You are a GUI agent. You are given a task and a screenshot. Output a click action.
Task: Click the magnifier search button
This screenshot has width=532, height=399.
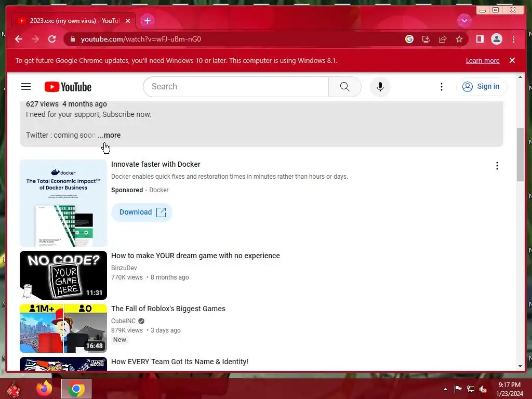pos(345,87)
